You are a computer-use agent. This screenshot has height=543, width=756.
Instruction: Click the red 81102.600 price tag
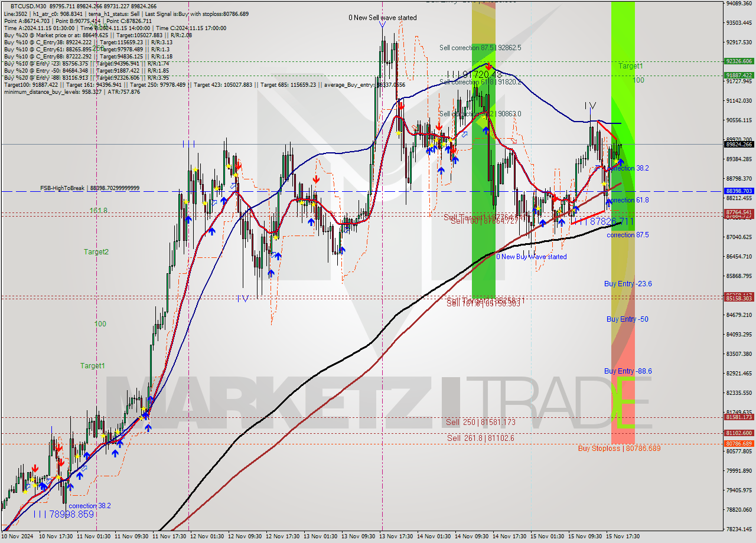[739, 433]
